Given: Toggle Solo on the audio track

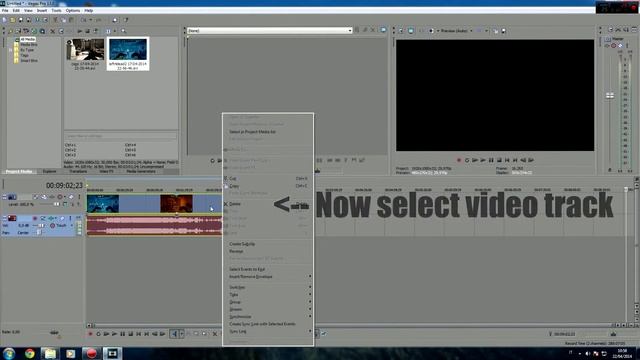Looking at the screenshot, I should coord(70,219).
